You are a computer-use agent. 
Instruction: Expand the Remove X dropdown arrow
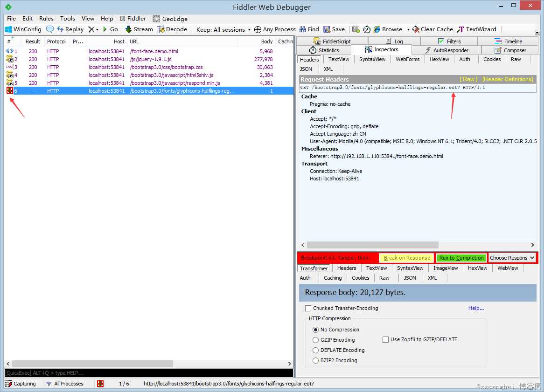click(98, 29)
